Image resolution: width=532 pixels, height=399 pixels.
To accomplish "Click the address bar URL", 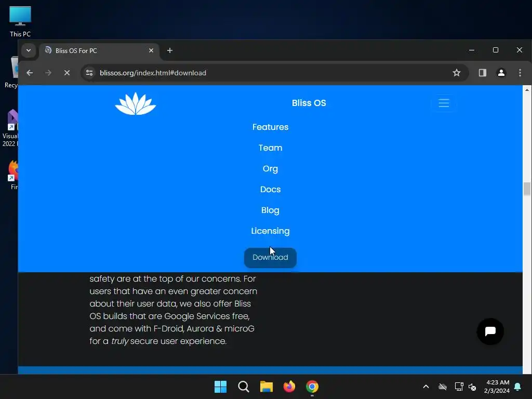I will tap(153, 73).
